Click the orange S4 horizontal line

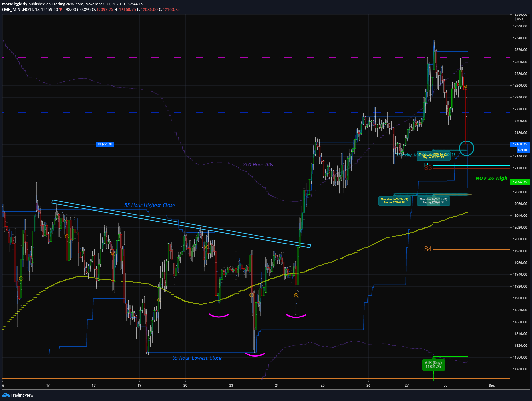[x=471, y=250]
